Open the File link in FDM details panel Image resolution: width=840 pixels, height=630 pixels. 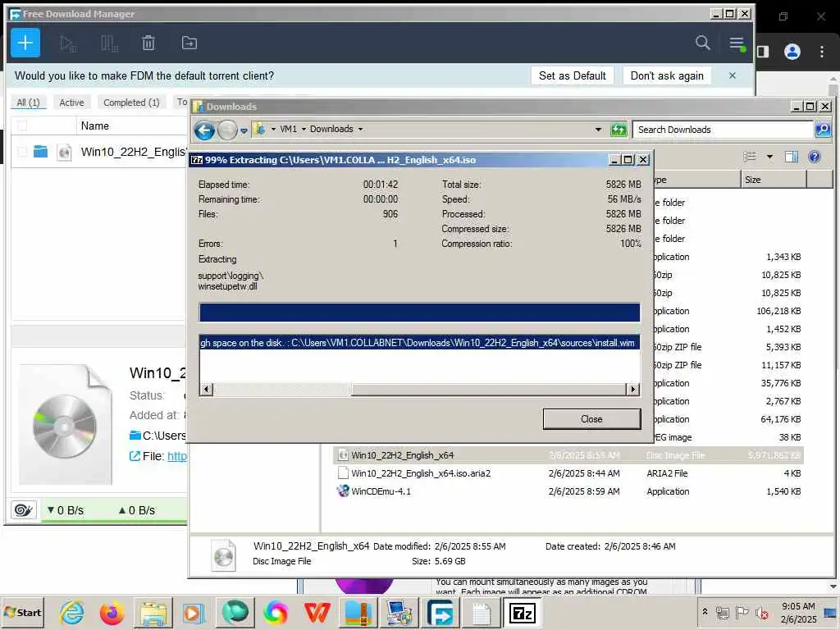pos(177,456)
